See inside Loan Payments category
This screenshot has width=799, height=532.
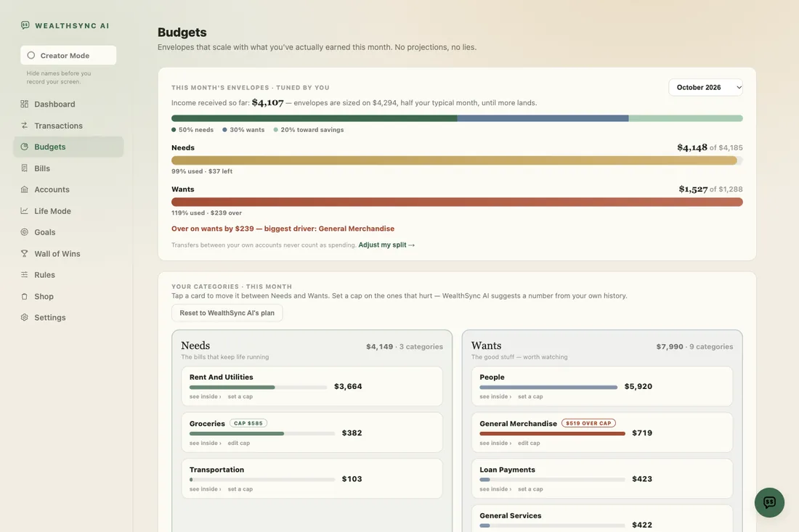pyautogui.click(x=495, y=489)
